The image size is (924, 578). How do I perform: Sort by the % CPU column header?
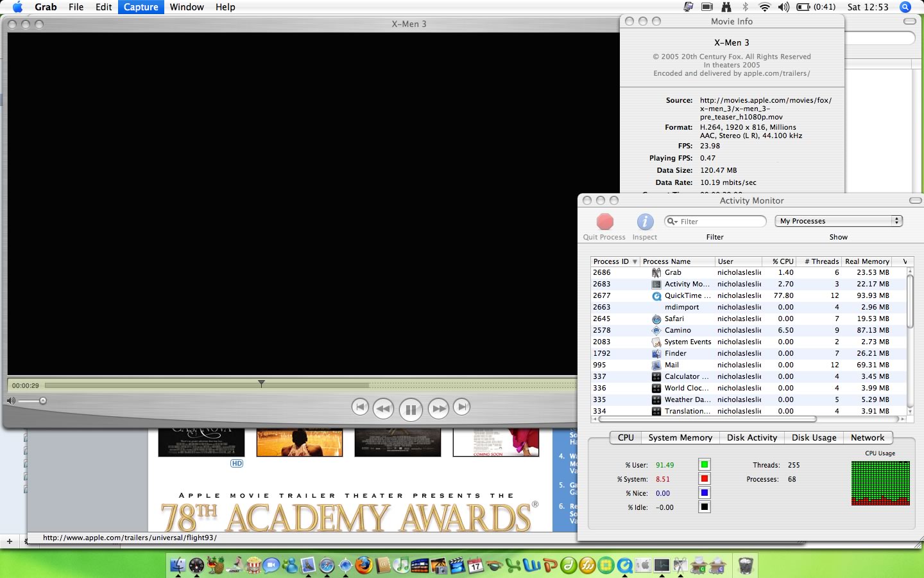(779, 261)
